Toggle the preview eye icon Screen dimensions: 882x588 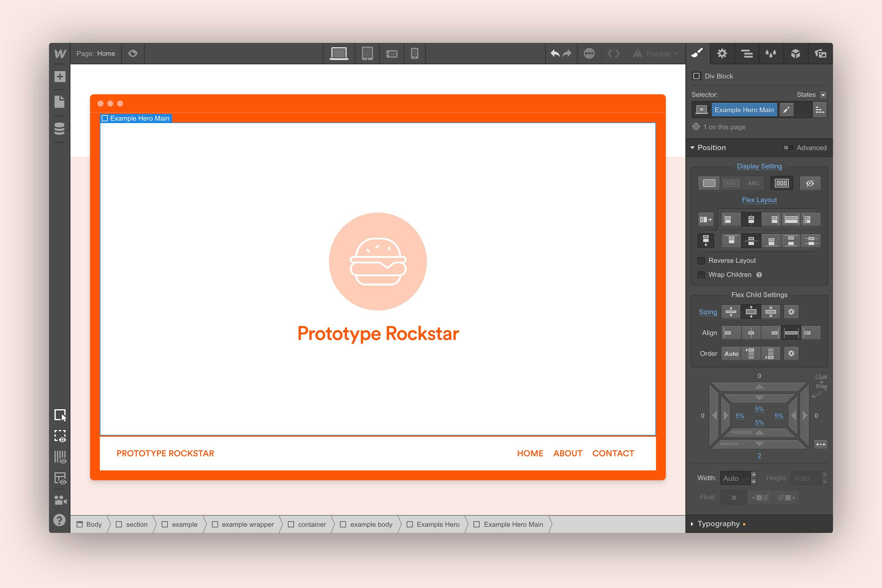coord(133,53)
